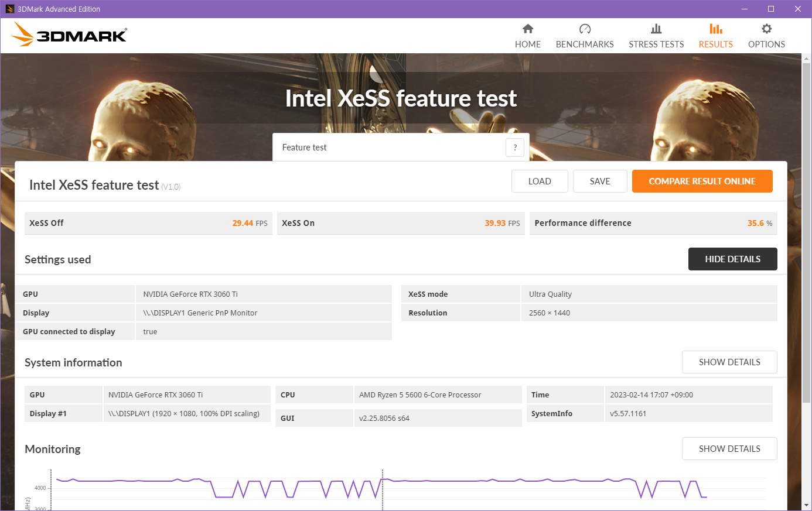Click the Home icon in navigation
This screenshot has width=812, height=511.
pyautogui.click(x=528, y=29)
